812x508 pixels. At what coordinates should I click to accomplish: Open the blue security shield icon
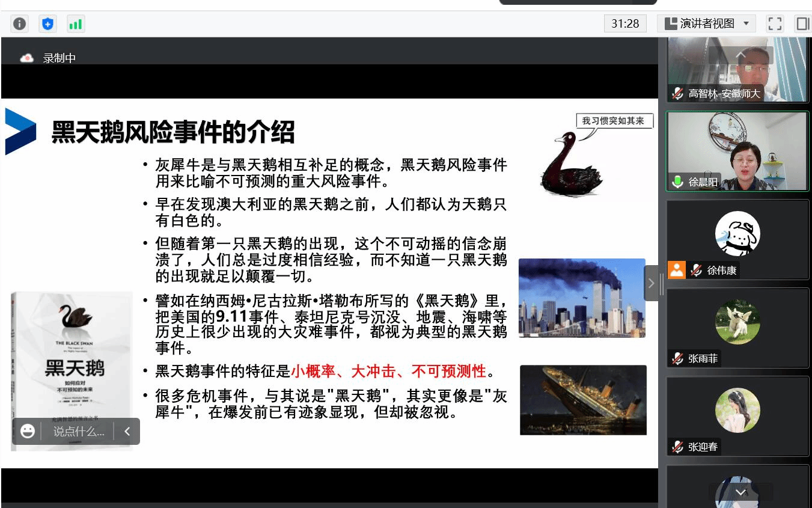(x=47, y=23)
